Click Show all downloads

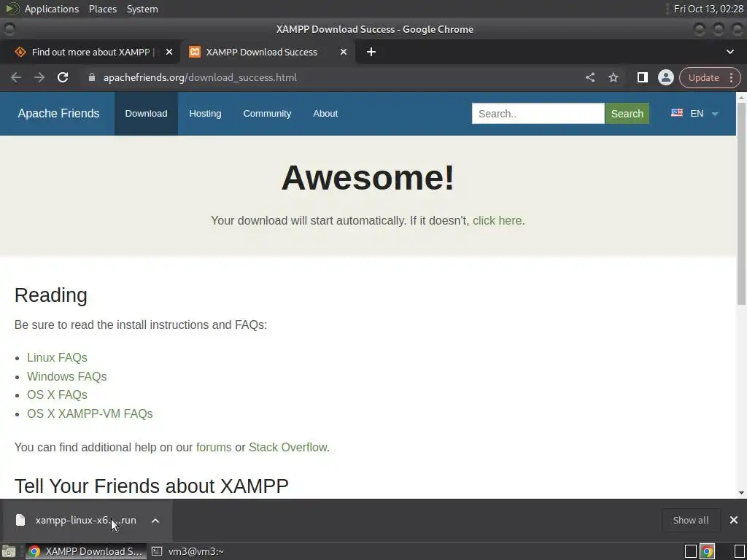click(691, 520)
